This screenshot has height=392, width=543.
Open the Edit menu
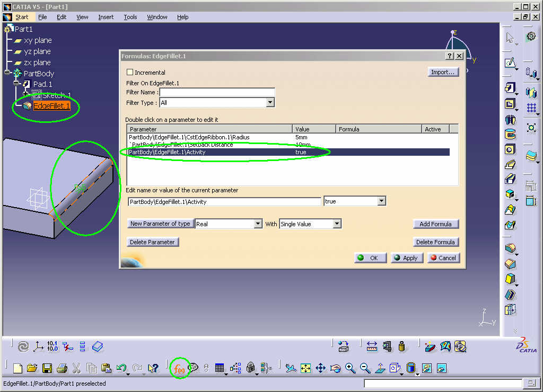[62, 17]
